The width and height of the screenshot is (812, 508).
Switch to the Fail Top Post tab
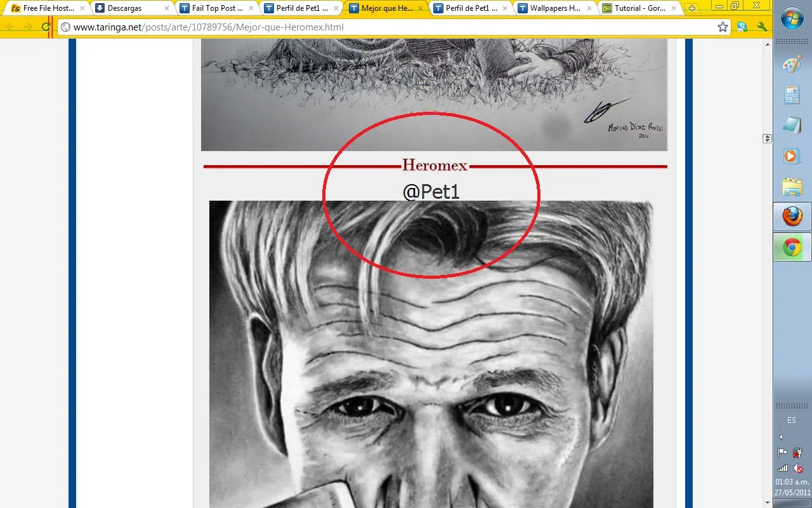(216, 8)
